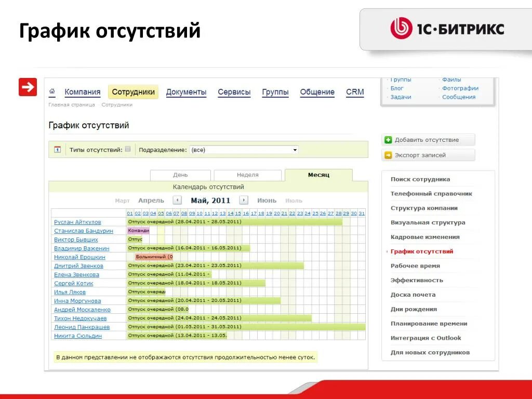Open Дмитрий Звенков profile link
The height and width of the screenshot is (399, 532).
coord(78,266)
